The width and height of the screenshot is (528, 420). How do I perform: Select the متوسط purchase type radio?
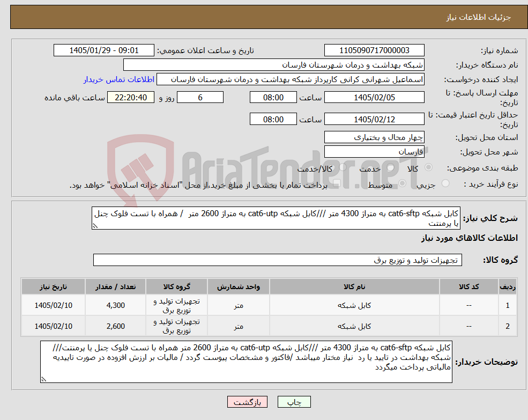coord(403,183)
